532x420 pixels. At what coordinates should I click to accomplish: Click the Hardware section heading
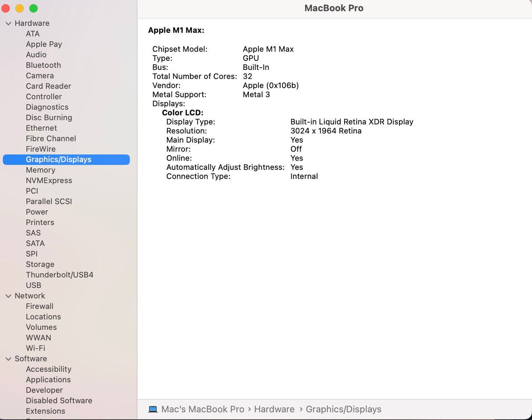point(32,24)
